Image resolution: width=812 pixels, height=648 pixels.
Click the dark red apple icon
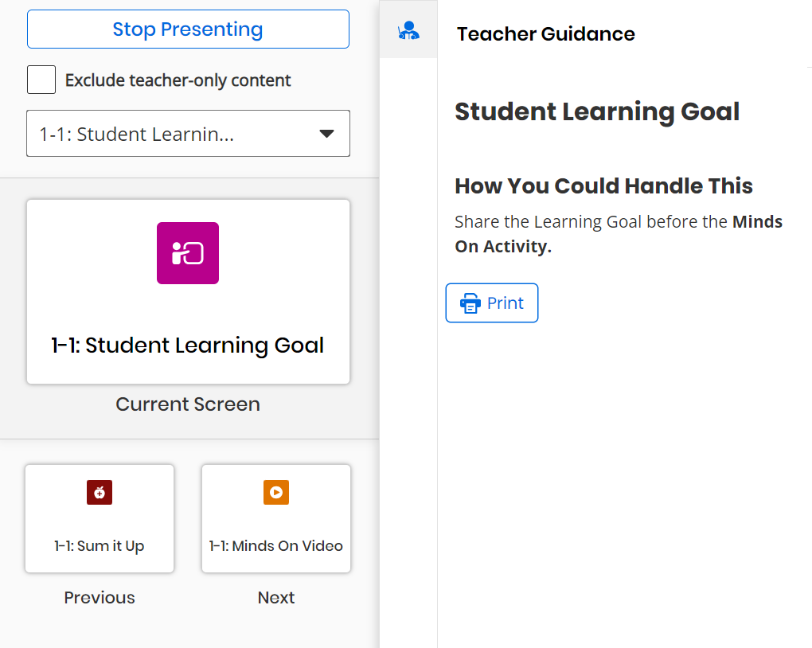[x=100, y=493]
